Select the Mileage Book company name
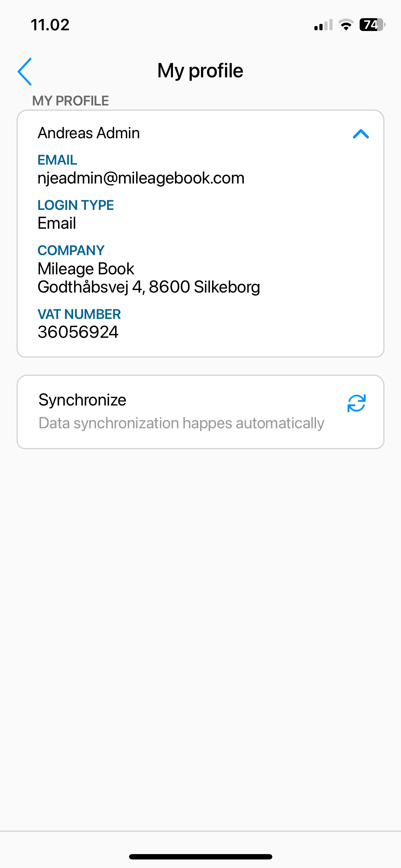 86,269
